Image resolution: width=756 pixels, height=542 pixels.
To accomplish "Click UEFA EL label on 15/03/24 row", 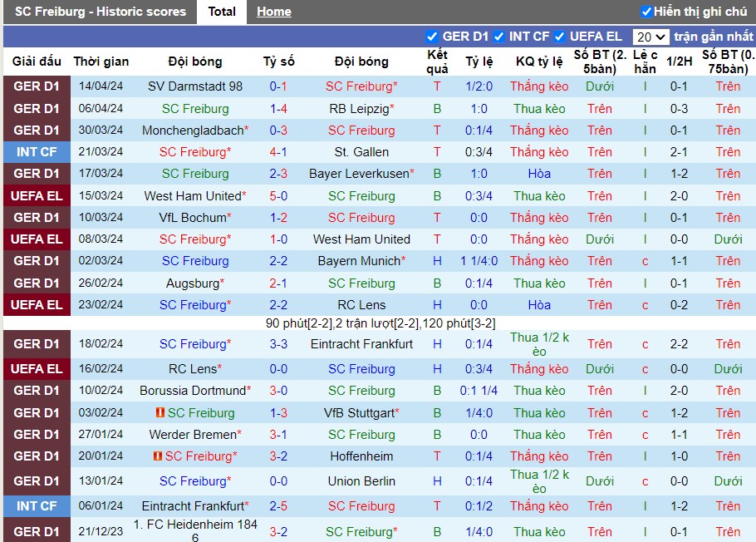I will click(x=37, y=196).
